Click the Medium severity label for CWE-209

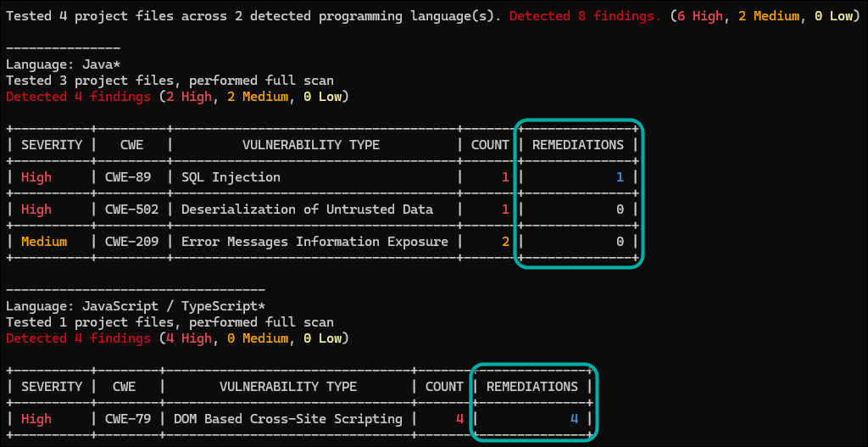(x=44, y=242)
